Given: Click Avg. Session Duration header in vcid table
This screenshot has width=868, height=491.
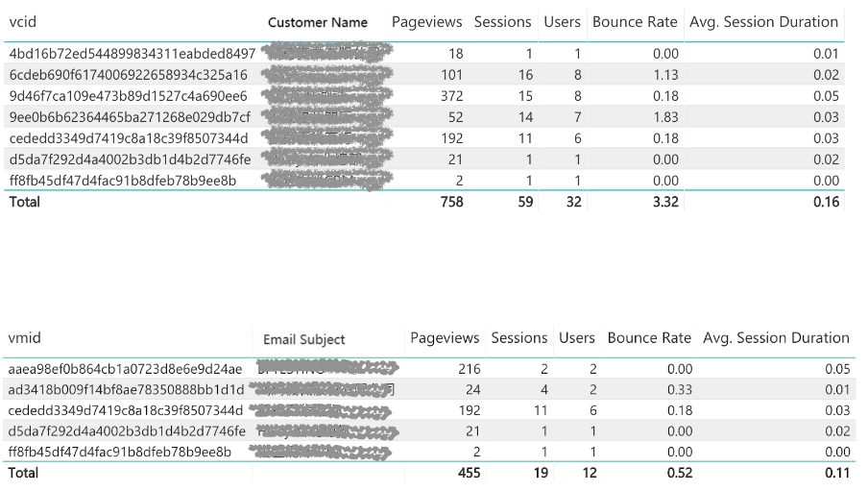Looking at the screenshot, I should point(762,22).
